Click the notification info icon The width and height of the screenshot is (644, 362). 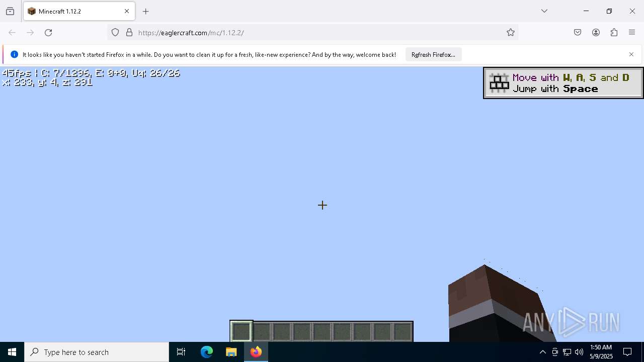[14, 55]
